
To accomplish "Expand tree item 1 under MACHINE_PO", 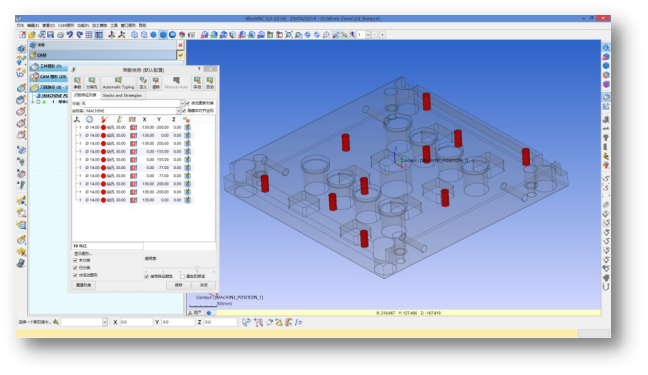I will [33, 102].
